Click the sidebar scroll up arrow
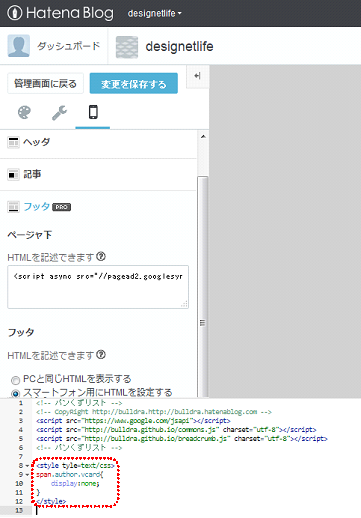The image size is (361, 518). coord(203,136)
